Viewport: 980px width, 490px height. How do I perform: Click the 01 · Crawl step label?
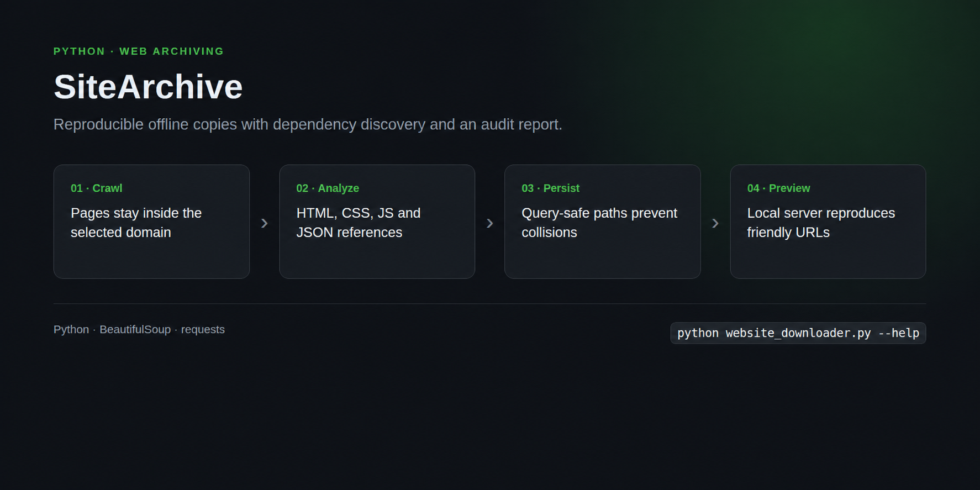(97, 188)
